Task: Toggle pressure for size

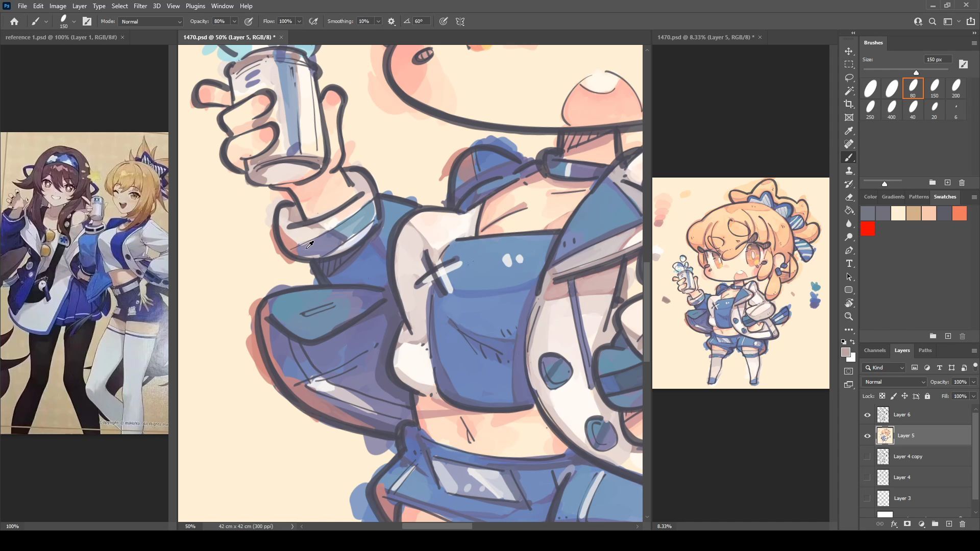Action: [444, 21]
